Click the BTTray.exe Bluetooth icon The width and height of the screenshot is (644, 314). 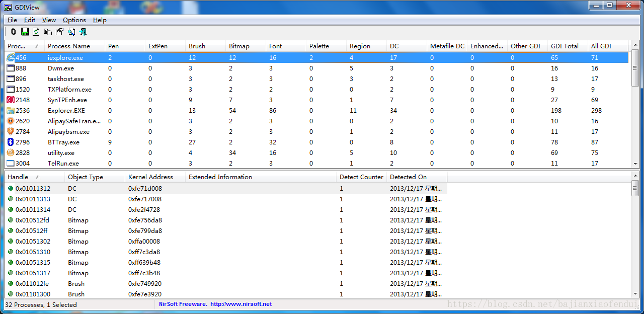tap(11, 142)
